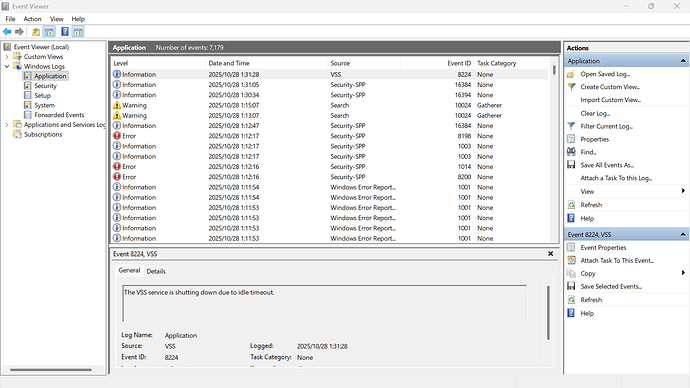Open help via blue question toolbar icon

coord(65,32)
